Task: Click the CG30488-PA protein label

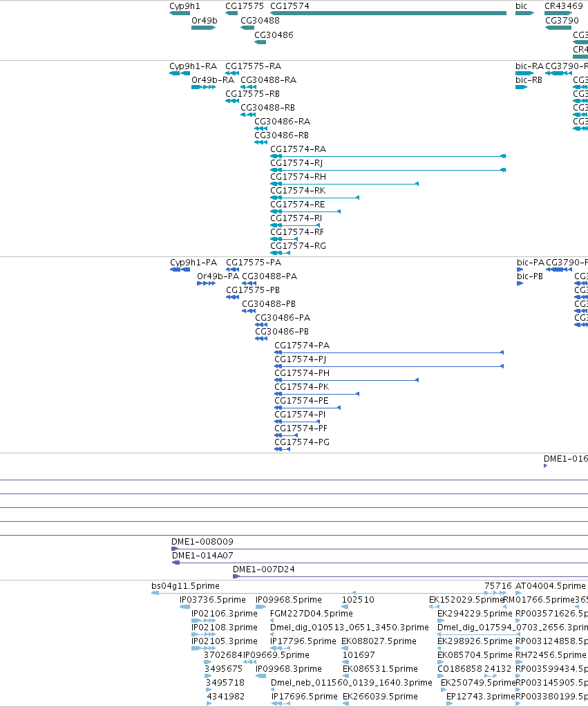Action: click(269, 276)
